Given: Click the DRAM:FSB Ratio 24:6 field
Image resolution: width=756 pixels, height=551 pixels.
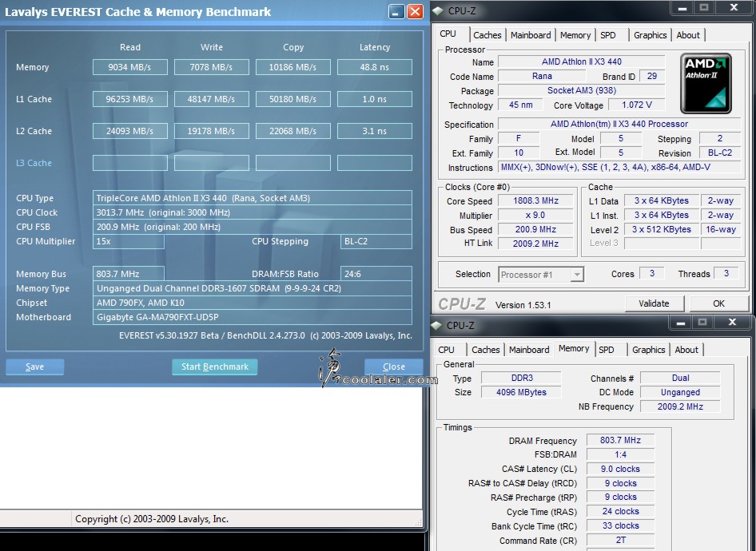Looking at the screenshot, I should pos(376,274).
